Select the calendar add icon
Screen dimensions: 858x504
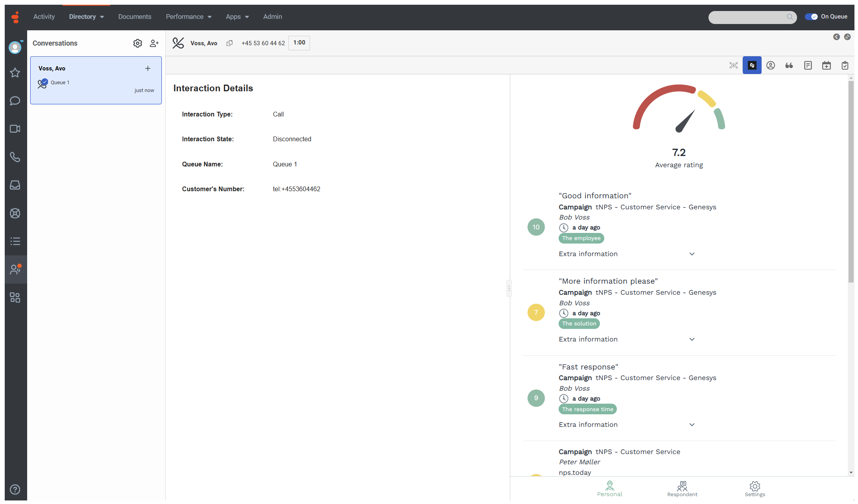click(x=827, y=65)
